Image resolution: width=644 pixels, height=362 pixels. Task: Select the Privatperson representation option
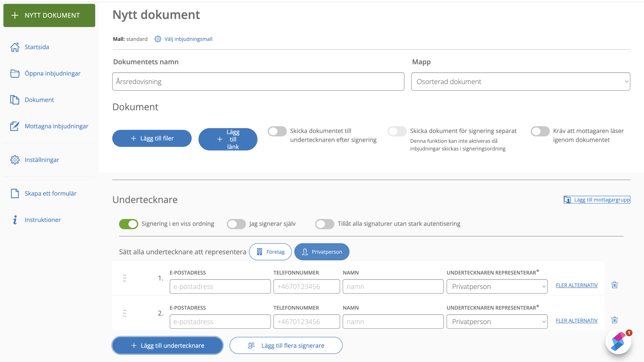pos(321,252)
